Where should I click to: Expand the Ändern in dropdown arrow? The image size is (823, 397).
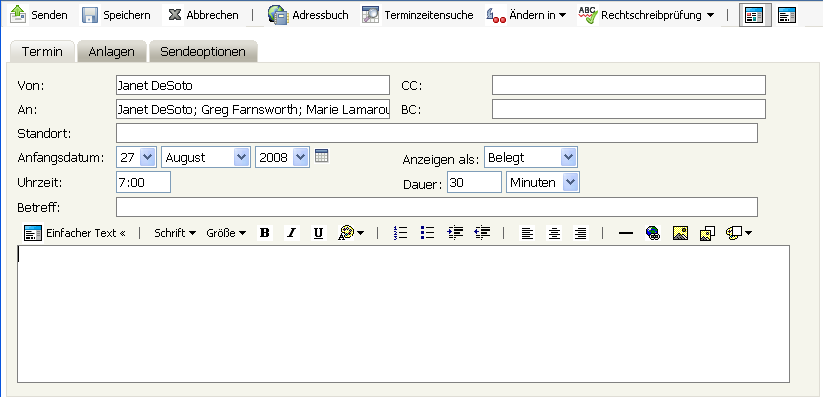[562, 15]
